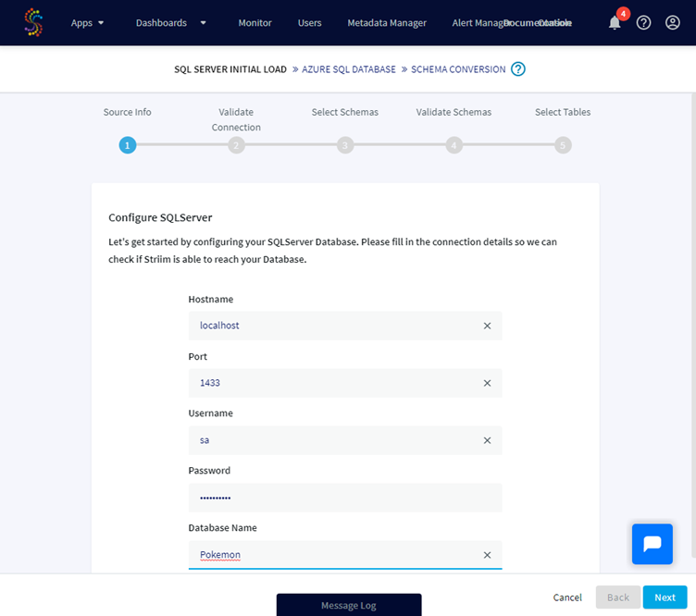The width and height of the screenshot is (696, 616).
Task: Focus the Port input field
Action: [345, 383]
